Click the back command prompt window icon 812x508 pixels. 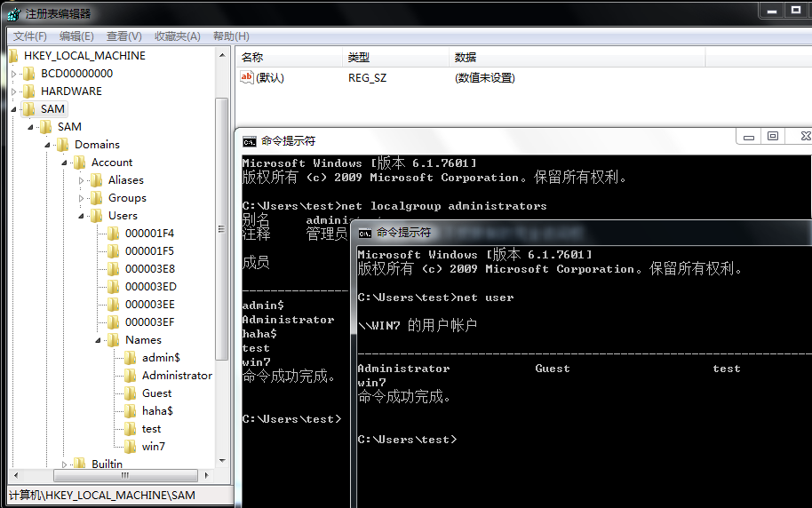pyautogui.click(x=249, y=141)
